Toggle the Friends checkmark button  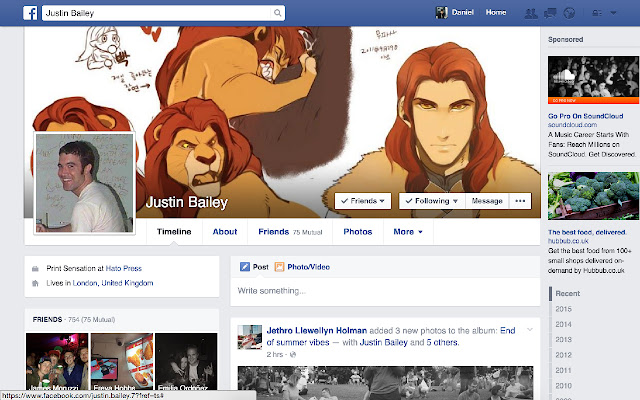[363, 201]
